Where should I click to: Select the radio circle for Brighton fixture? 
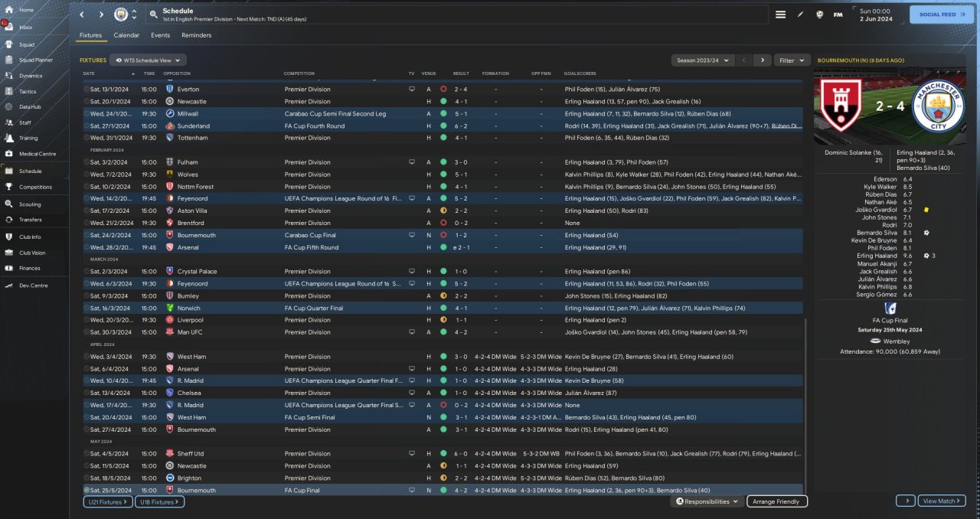click(x=87, y=478)
